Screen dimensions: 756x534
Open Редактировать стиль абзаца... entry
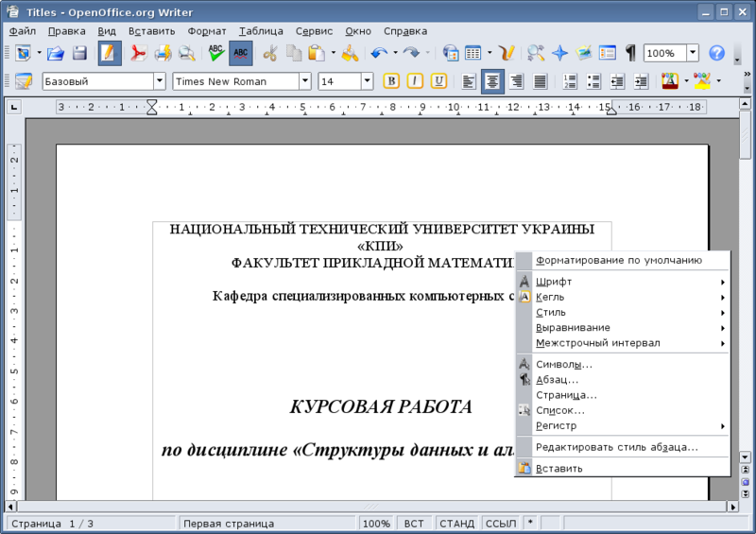622,447
